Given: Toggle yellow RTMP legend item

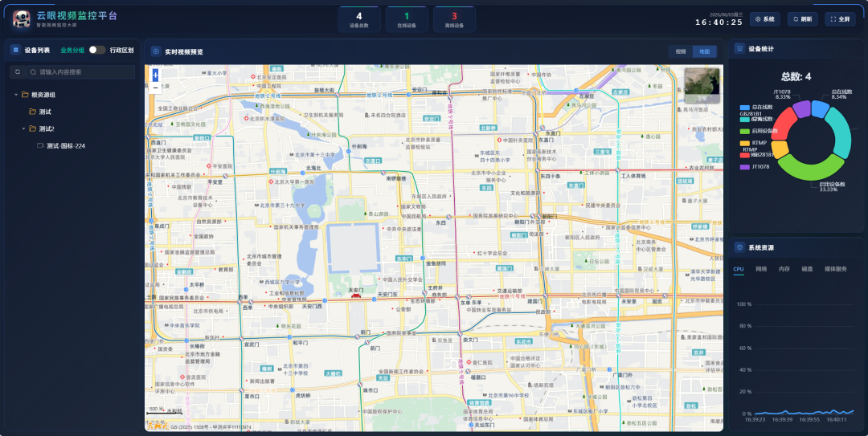Looking at the screenshot, I should click(753, 143).
